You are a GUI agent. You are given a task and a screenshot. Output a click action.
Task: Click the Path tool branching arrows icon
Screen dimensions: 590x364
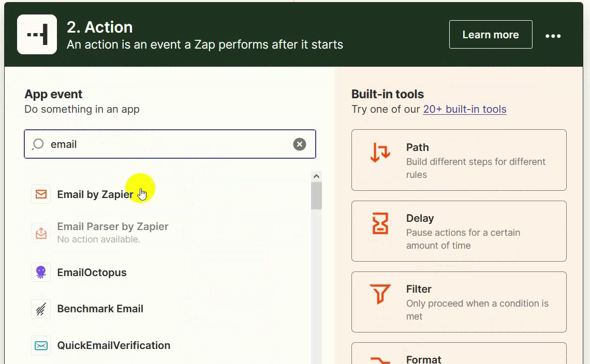tap(380, 154)
